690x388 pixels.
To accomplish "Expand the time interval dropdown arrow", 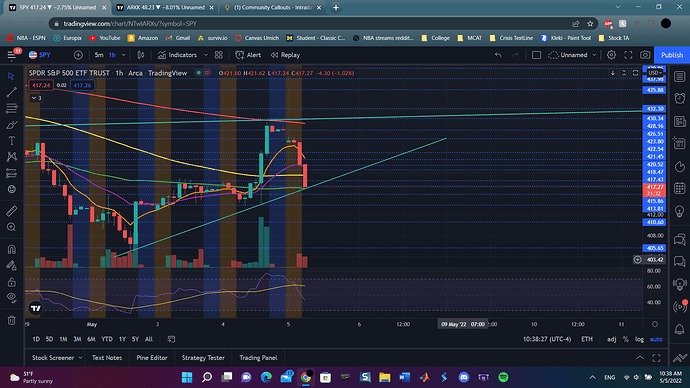I will (124, 55).
